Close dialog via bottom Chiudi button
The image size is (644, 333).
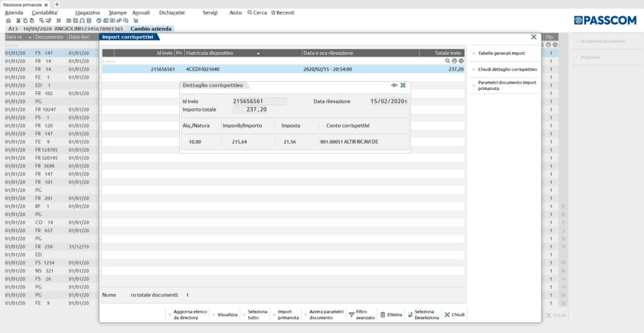[x=454, y=315]
